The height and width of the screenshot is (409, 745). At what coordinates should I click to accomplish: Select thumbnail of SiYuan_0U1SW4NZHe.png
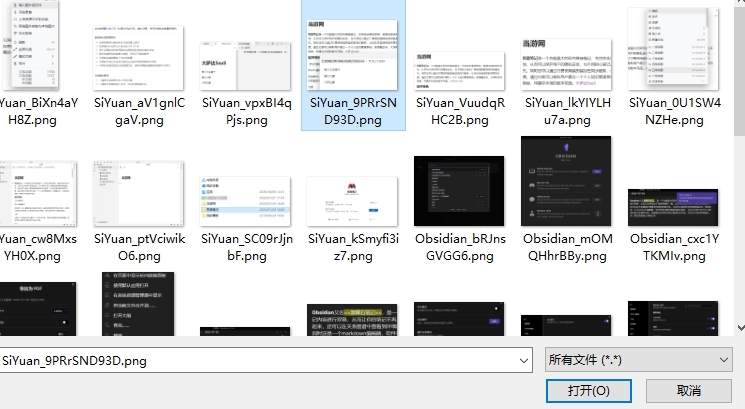coord(673,48)
